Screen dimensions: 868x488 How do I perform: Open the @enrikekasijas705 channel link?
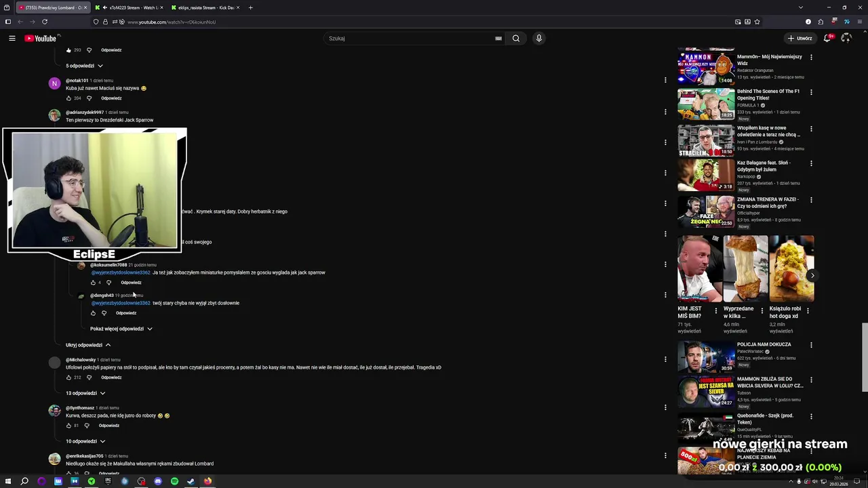point(85,456)
